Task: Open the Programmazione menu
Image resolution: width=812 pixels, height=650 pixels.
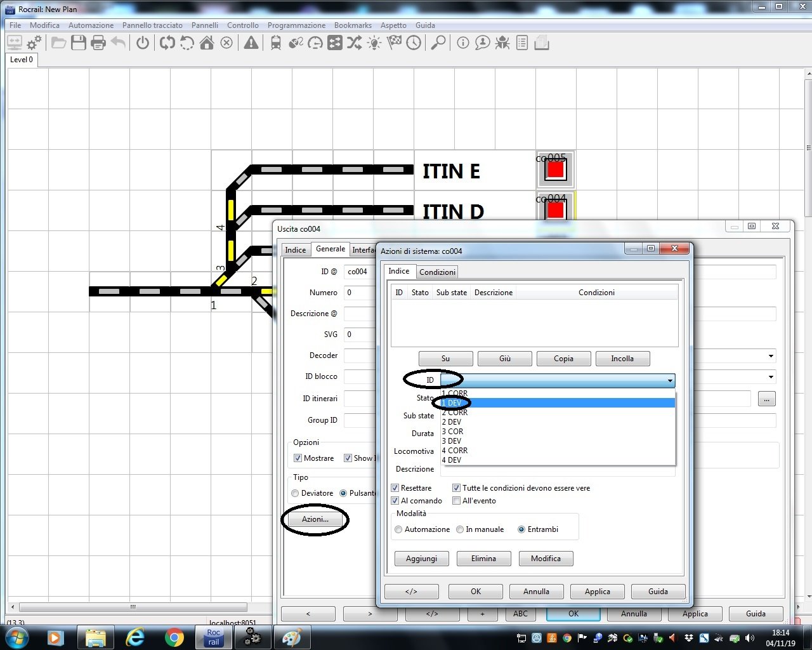Action: (296, 25)
